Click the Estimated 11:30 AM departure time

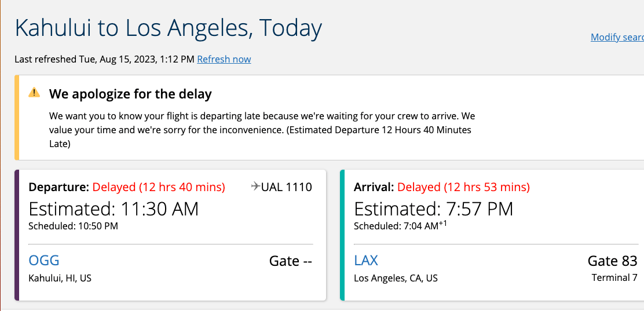[114, 209]
